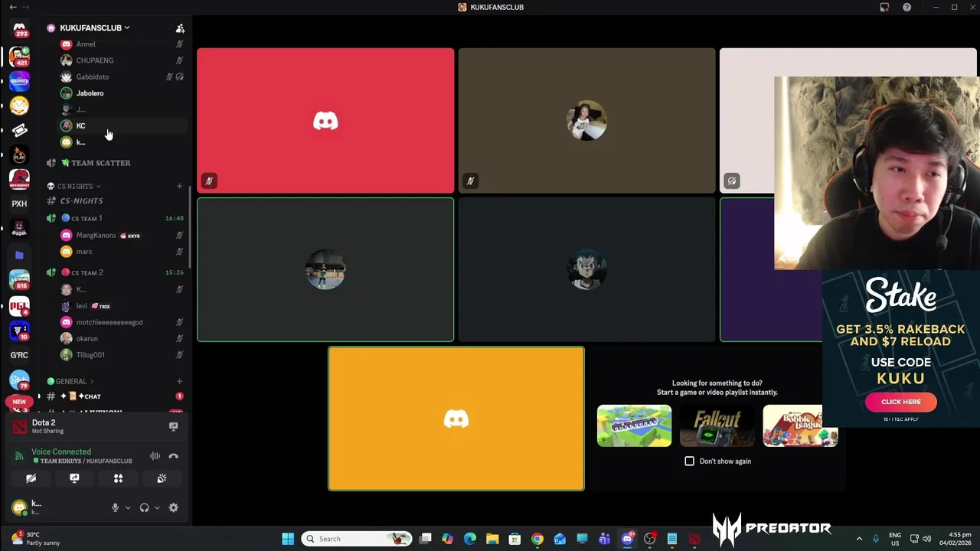The height and width of the screenshot is (551, 980).
Task: Open the Windows Start menu
Action: 288,539
